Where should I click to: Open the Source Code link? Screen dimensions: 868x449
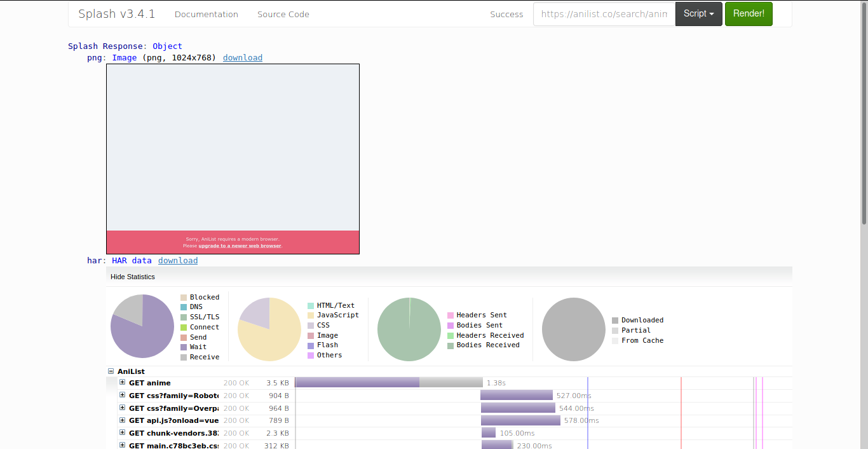pos(283,14)
